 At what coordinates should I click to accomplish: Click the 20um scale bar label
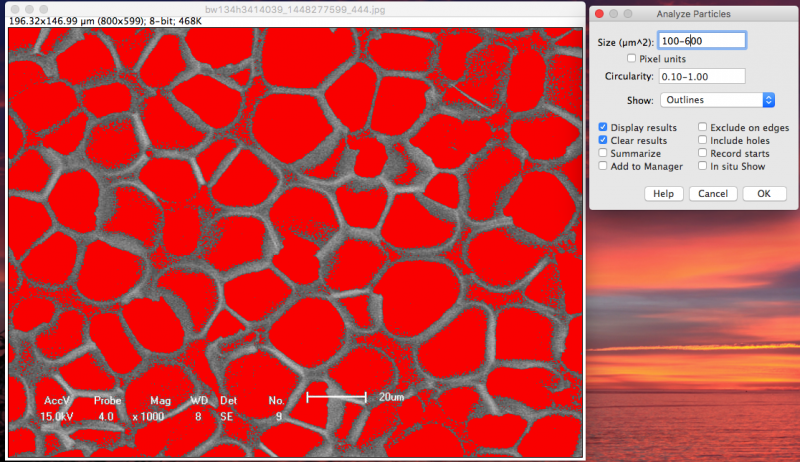[391, 397]
